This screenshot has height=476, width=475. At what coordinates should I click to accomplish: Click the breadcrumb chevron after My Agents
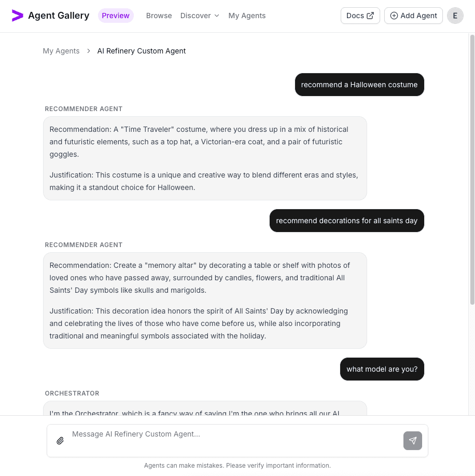pyautogui.click(x=87, y=51)
